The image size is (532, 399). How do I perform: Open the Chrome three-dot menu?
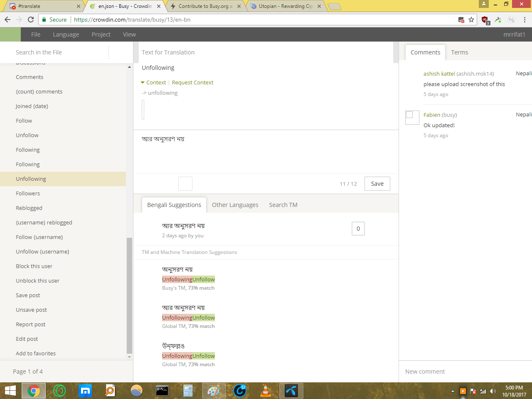525,20
